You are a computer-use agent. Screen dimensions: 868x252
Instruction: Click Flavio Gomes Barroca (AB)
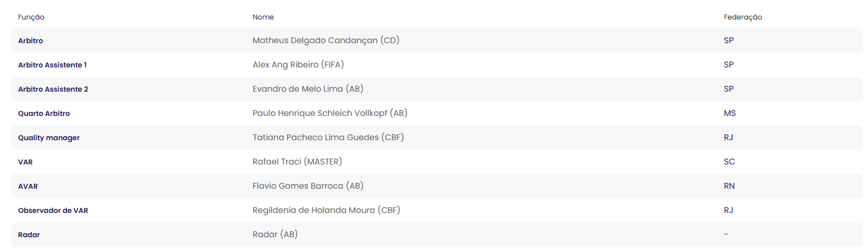click(308, 186)
